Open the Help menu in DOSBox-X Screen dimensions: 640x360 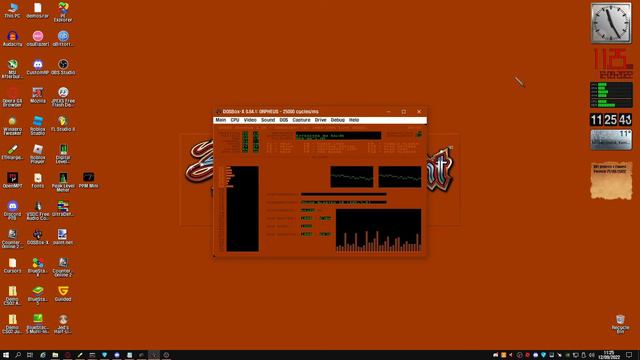(354, 120)
